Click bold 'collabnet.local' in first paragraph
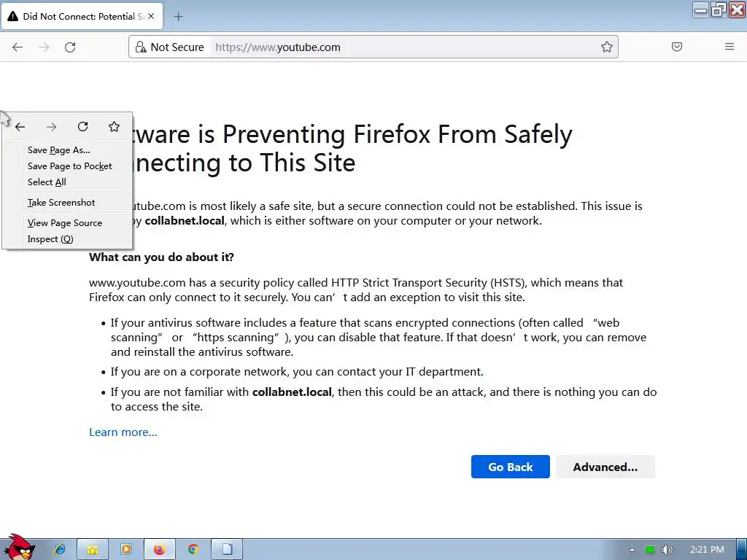Viewport: 747px width, 560px height. [x=185, y=221]
